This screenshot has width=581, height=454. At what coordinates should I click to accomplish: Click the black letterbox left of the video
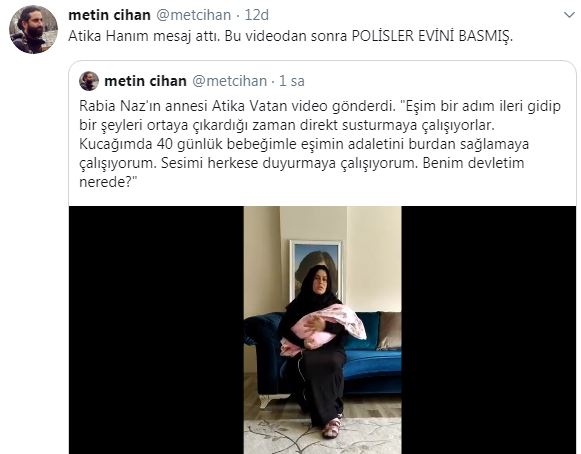(x=156, y=330)
